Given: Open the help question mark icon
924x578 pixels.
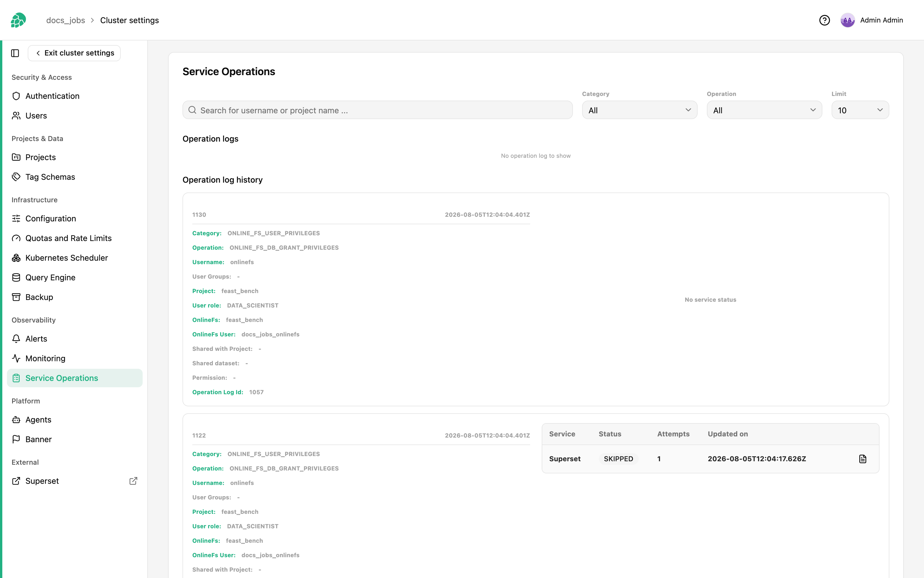Looking at the screenshot, I should 824,20.
